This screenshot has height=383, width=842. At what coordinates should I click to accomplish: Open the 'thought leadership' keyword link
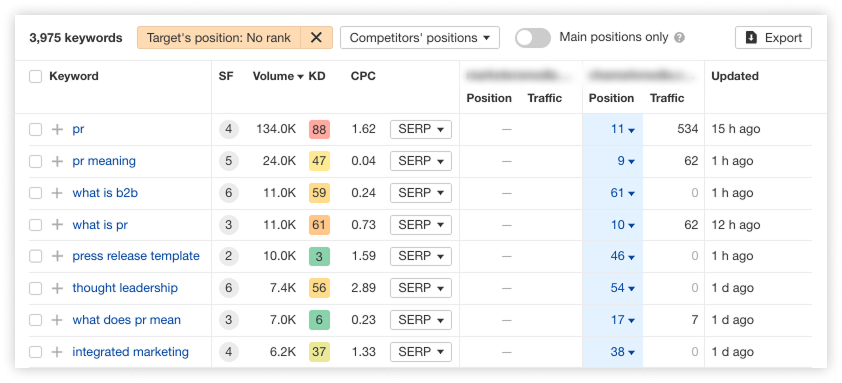125,288
